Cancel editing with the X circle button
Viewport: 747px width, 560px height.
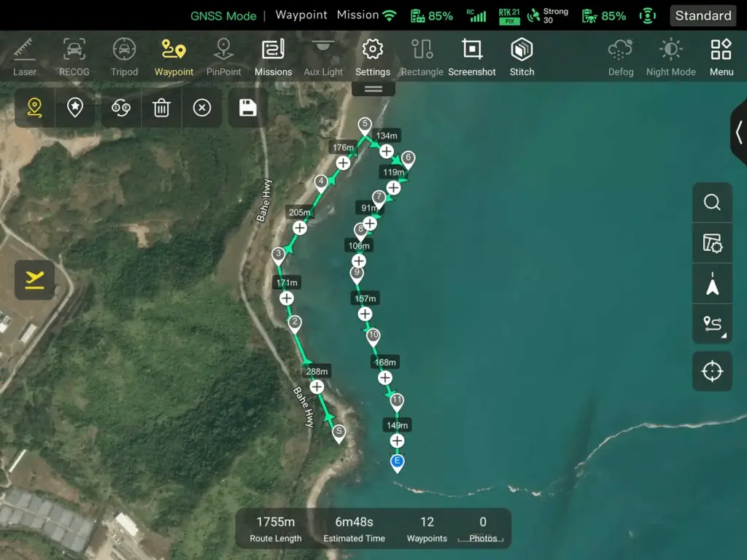point(202,108)
